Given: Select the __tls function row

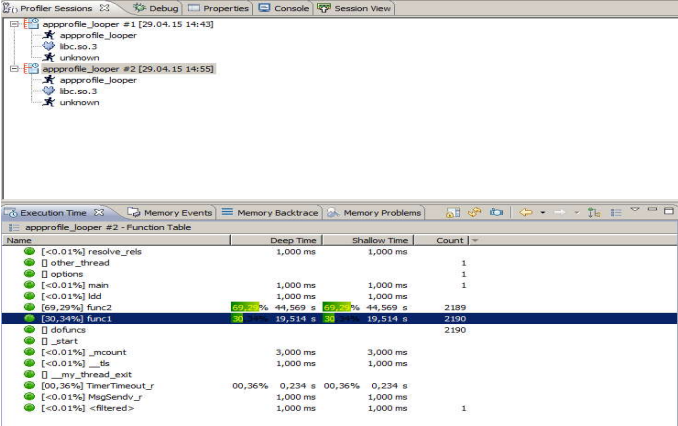Looking at the screenshot, I should pos(339,363).
